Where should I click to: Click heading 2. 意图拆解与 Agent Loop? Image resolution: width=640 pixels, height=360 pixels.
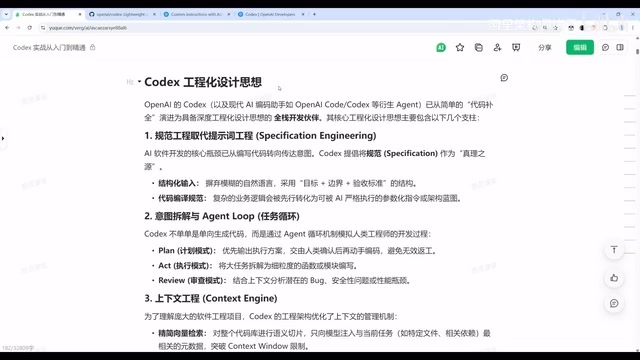click(x=222, y=216)
